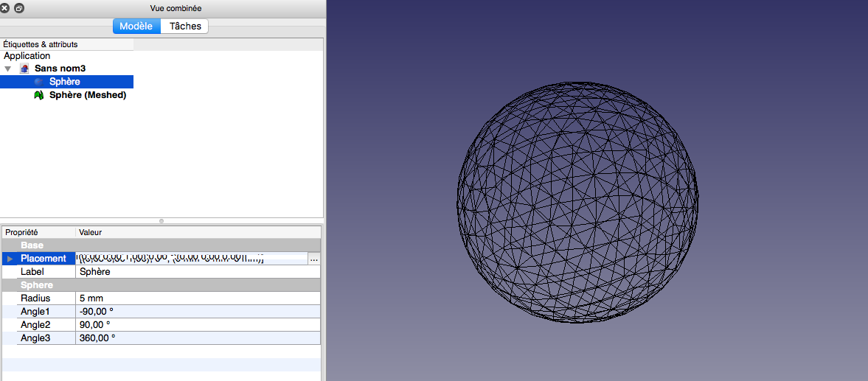Click the splitter handle dot between panels
This screenshot has width=868, height=381.
pos(162,221)
